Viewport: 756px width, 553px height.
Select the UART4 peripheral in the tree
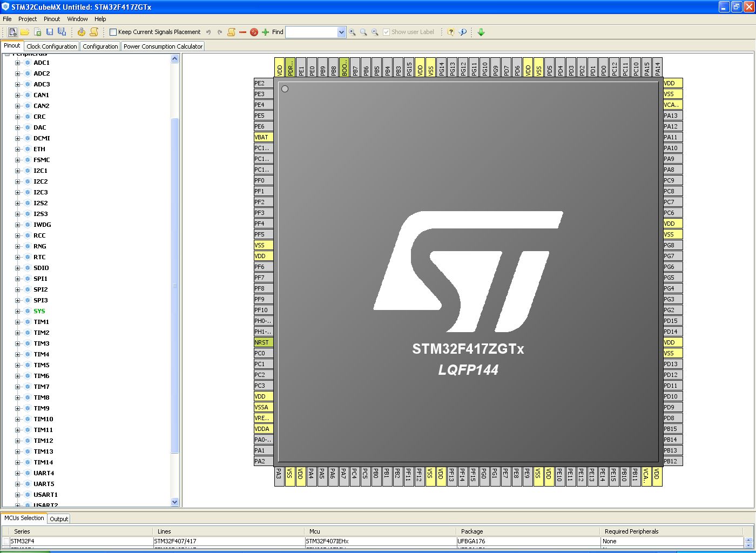(x=44, y=473)
